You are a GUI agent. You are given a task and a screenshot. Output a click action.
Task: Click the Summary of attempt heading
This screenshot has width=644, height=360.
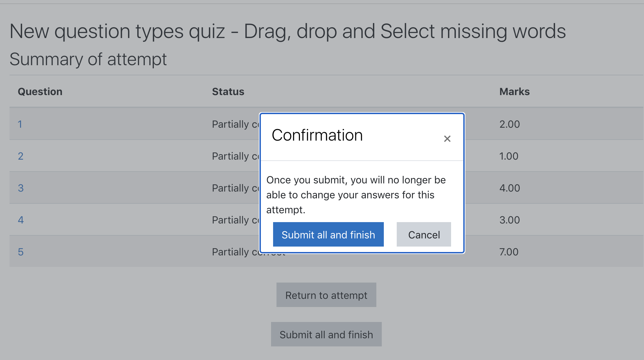tap(88, 59)
